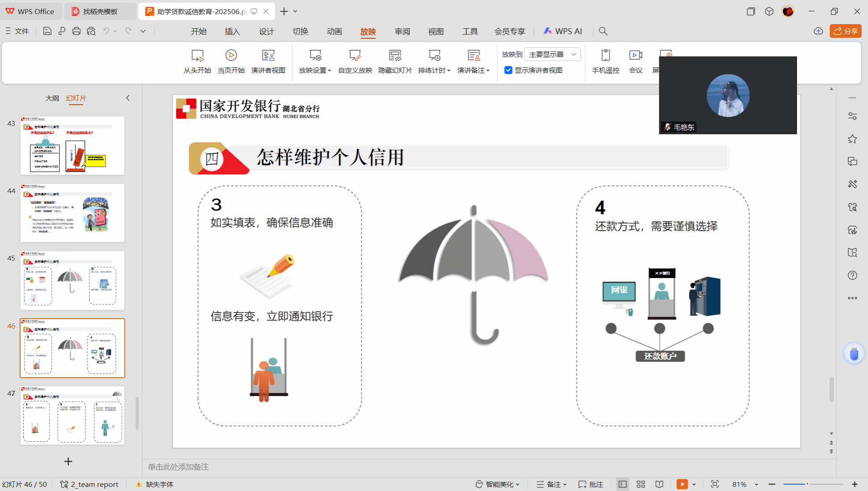
Task: Click the 分享 share button
Action: coord(845,31)
